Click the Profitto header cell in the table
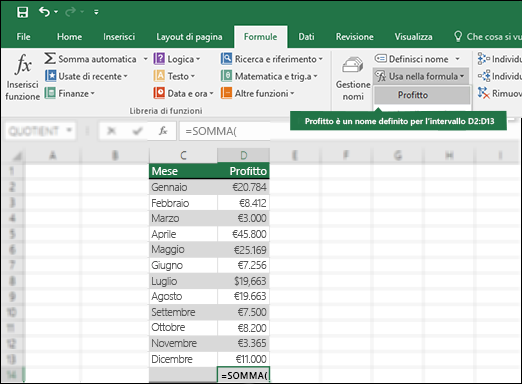Screen dimensions: 522x384 click(x=243, y=171)
